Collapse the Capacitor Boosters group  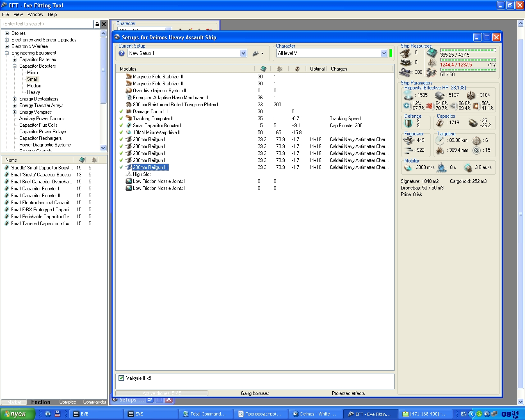15,66
